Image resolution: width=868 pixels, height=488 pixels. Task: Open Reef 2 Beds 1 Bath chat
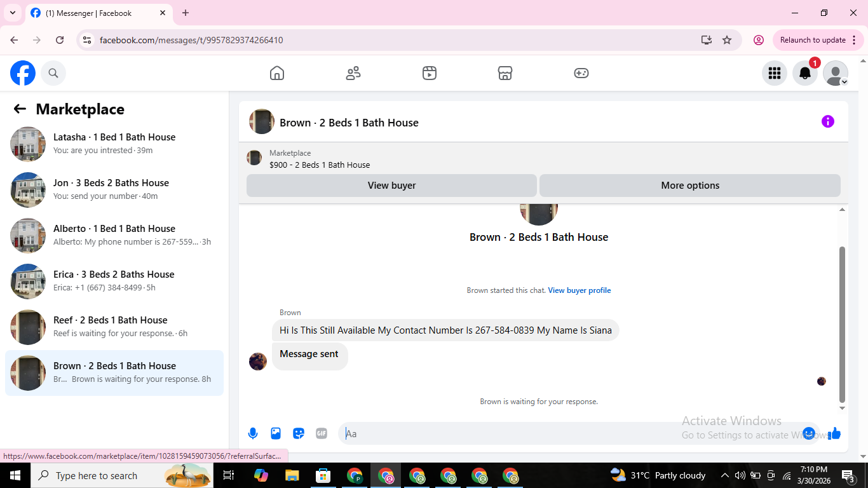(x=114, y=327)
